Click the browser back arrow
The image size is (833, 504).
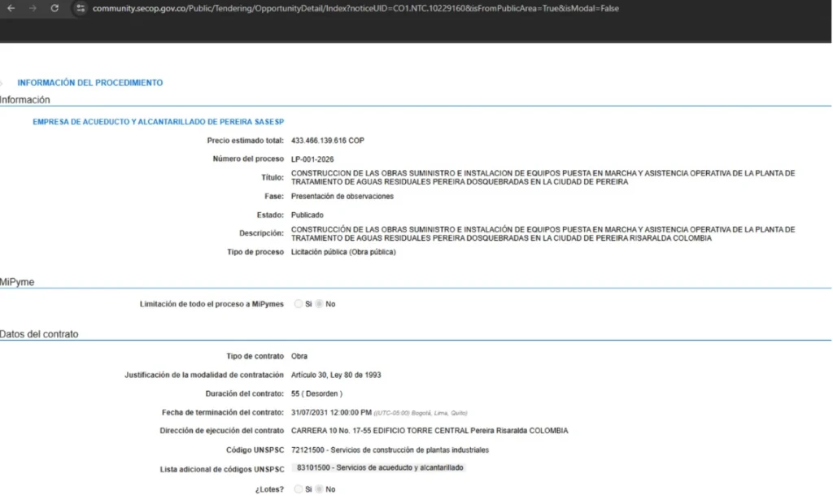(11, 8)
